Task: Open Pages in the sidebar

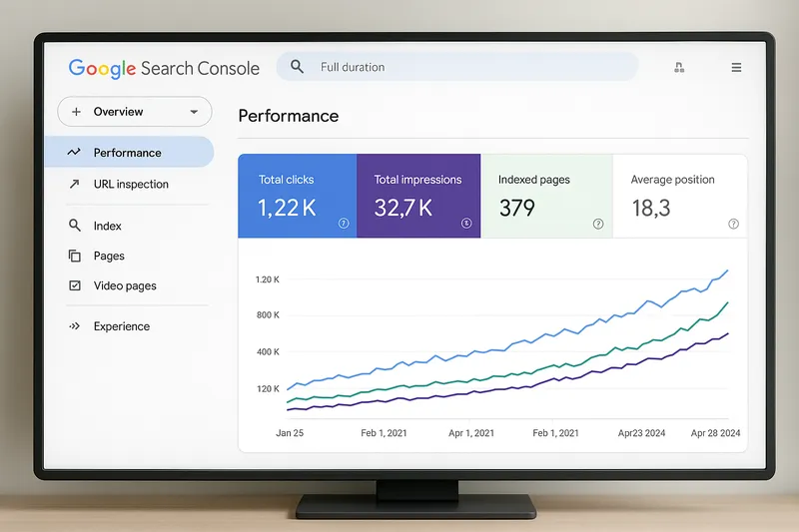Action: coord(109,257)
